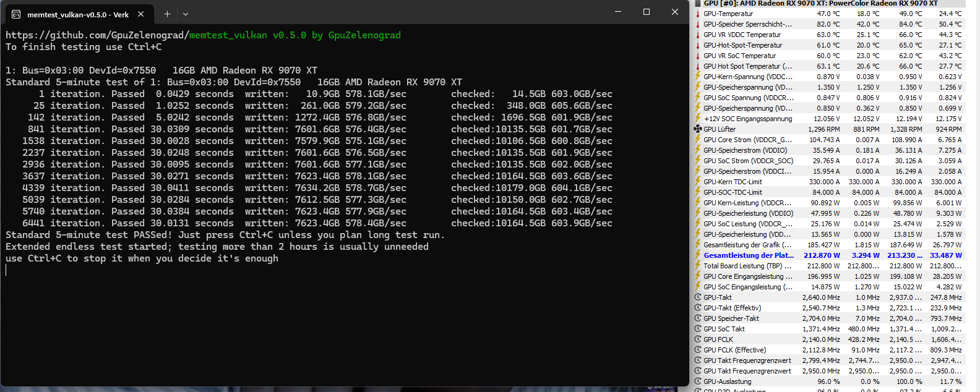Click the 185.427 W Gesamtleistung der Grafik value

point(824,245)
